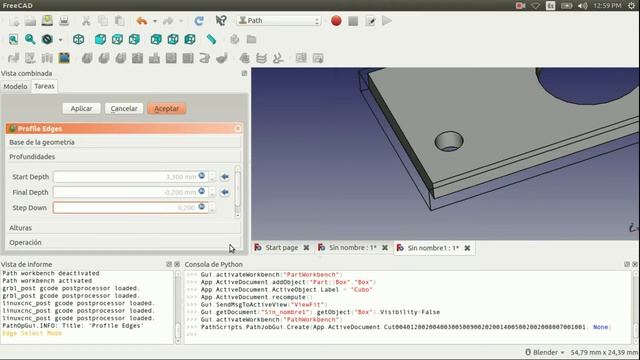The height and width of the screenshot is (360, 640).
Task: Click the create part icon
Action: tap(234, 39)
